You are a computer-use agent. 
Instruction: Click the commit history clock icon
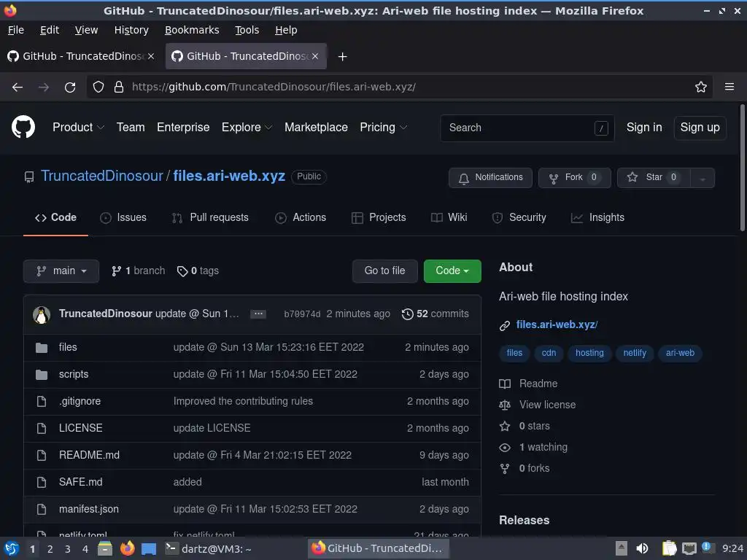407,314
